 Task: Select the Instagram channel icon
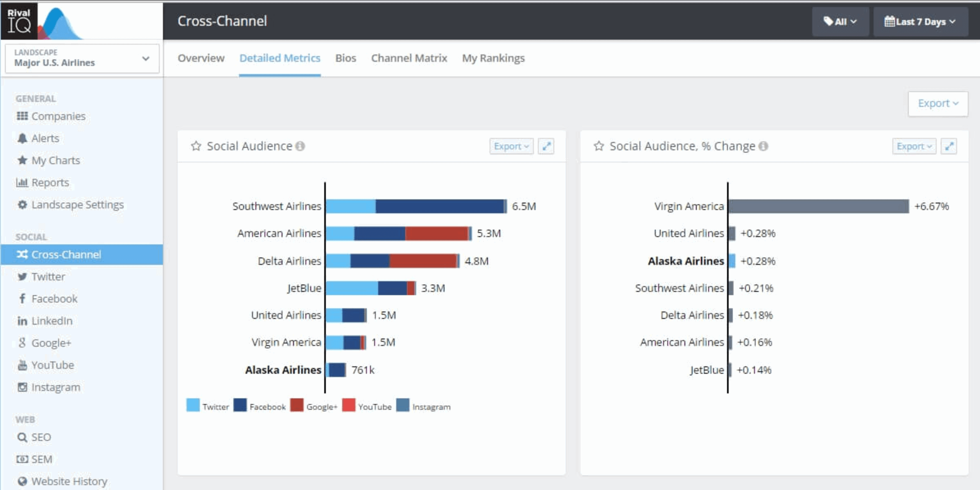click(x=23, y=387)
